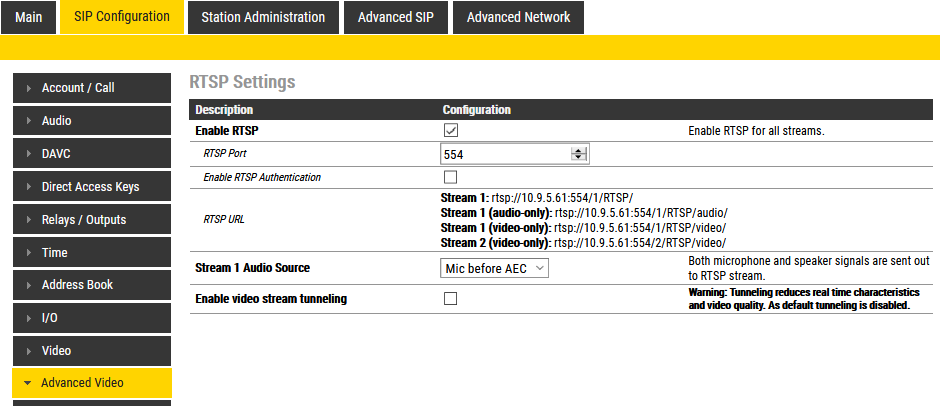Click the arrow icon next to DAVC
This screenshot has height=406, width=940.
pos(28,154)
